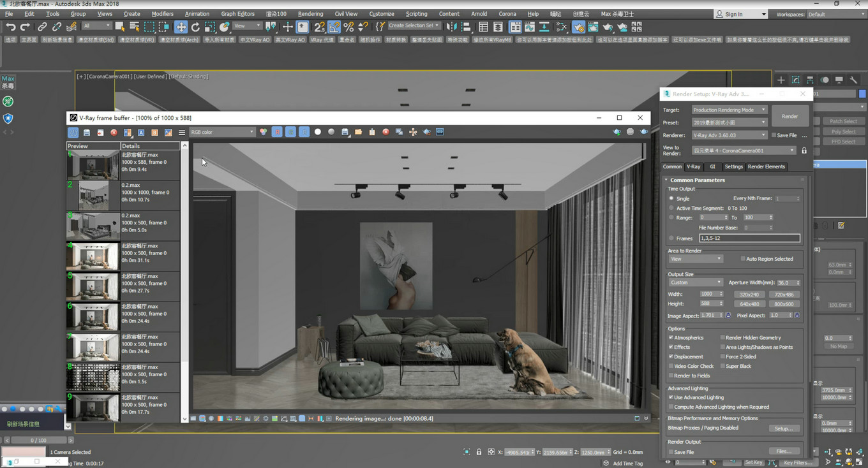Lock the View to Render selection

804,150
